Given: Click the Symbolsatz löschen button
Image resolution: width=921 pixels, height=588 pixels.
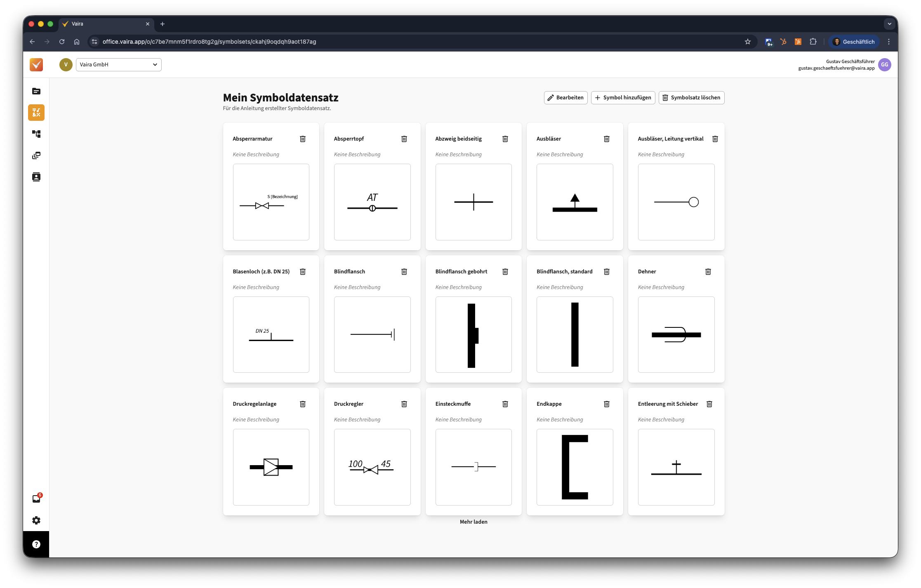Looking at the screenshot, I should coord(691,98).
